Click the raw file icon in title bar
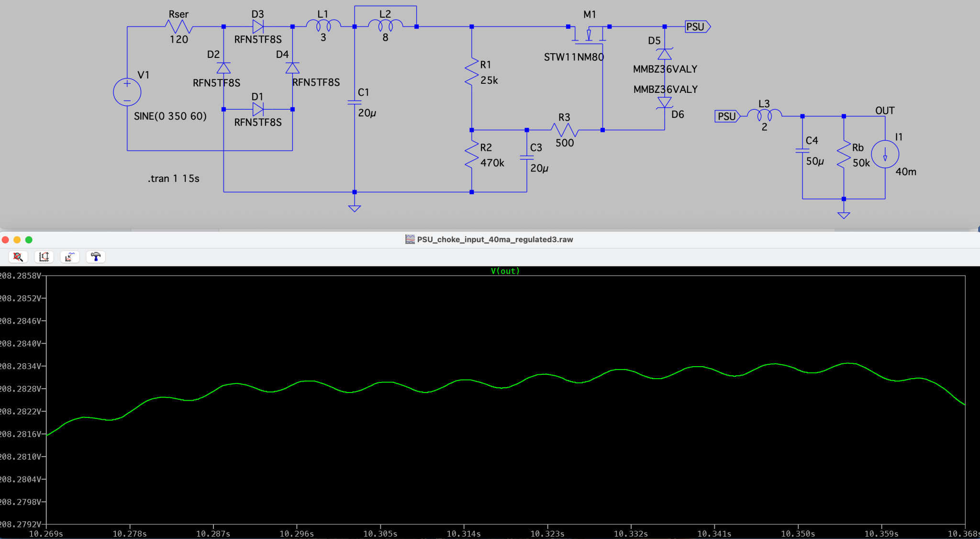 coord(410,239)
